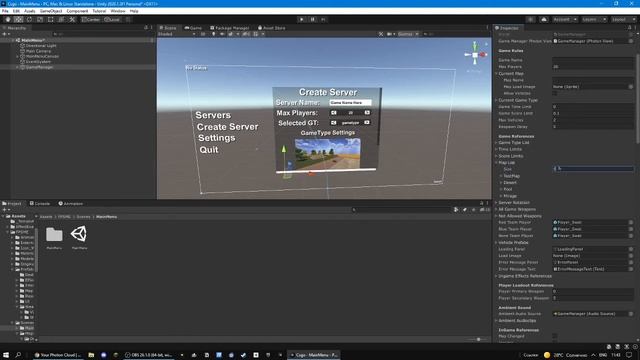Toggle 2D view in Scene toolbar
Image resolution: width=640 pixels, height=360 pixels.
coord(203,34)
